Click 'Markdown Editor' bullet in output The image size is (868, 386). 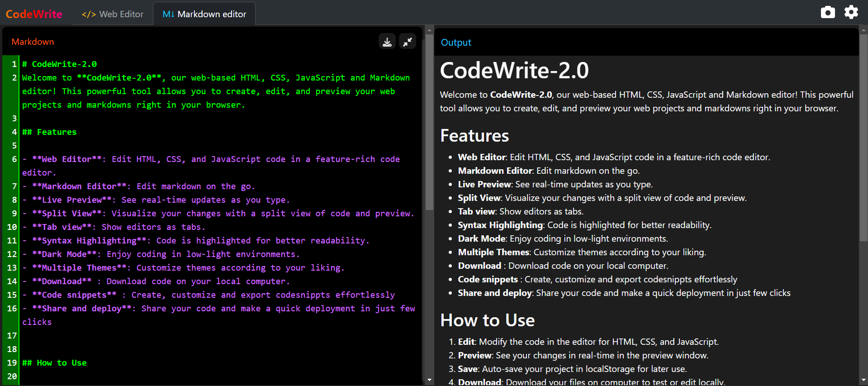click(549, 171)
